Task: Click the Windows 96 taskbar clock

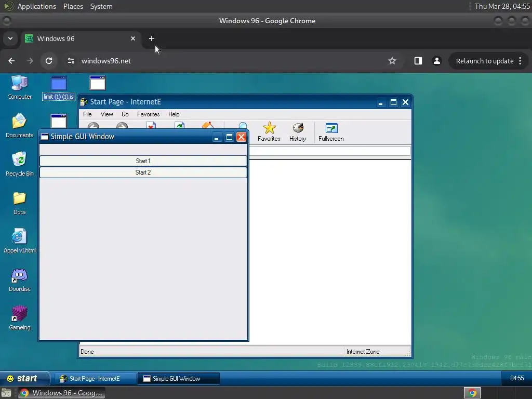Action: (517, 378)
